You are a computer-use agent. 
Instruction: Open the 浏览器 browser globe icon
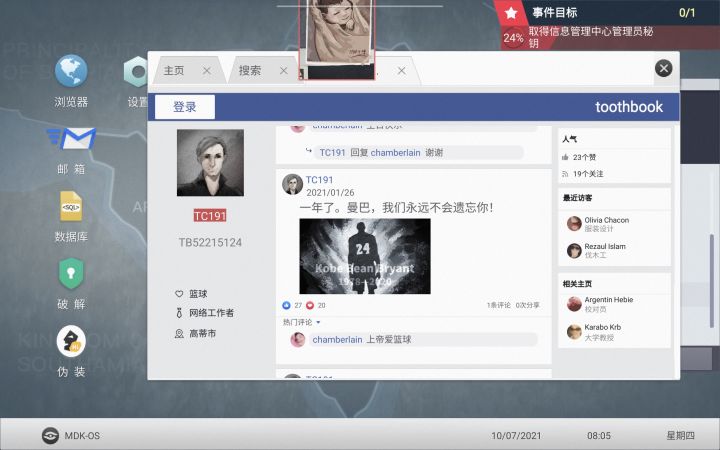tap(71, 70)
